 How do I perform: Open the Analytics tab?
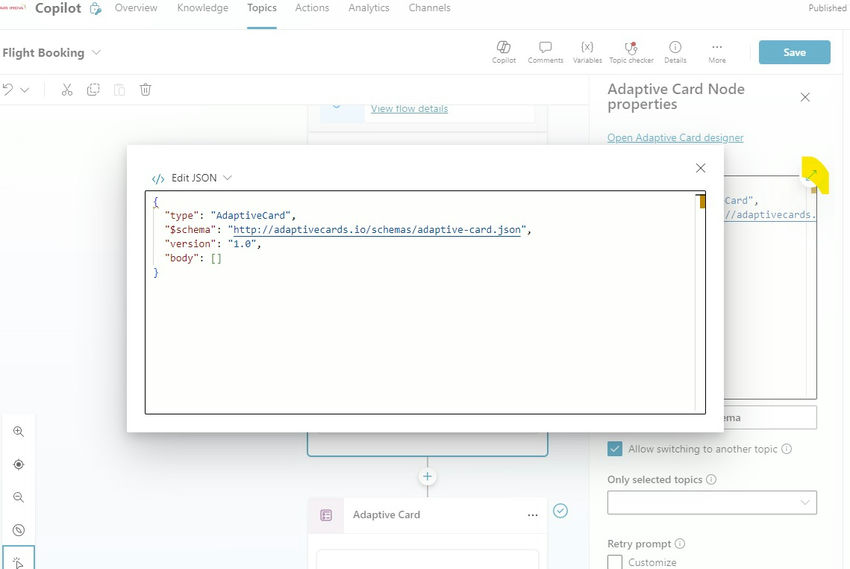[x=369, y=8]
